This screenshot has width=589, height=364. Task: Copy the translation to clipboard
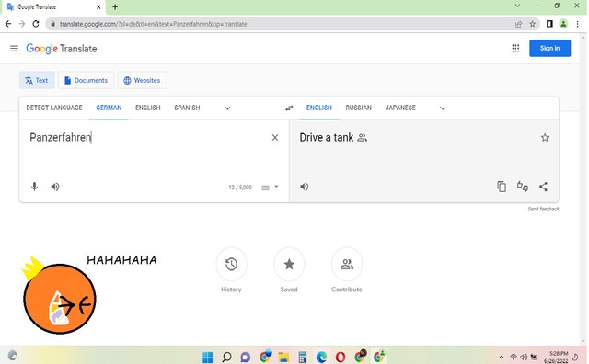pyautogui.click(x=502, y=187)
